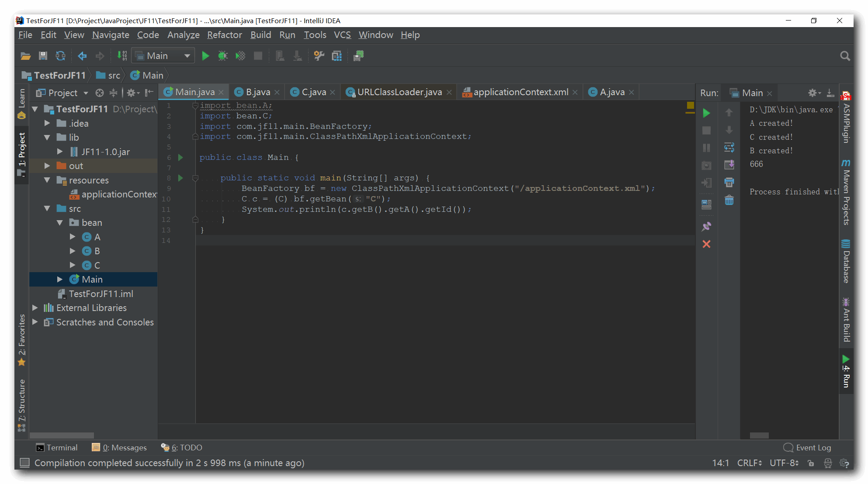Open the Event Log
This screenshot has width=868, height=484.
807,448
